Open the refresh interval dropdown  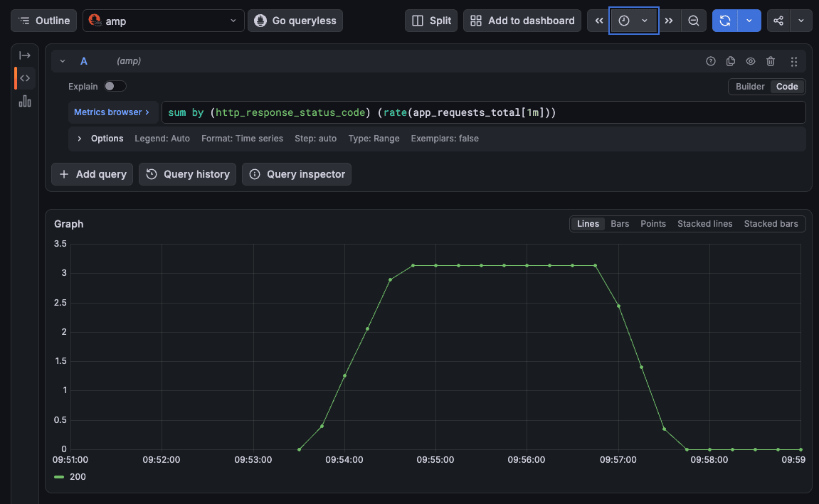pyautogui.click(x=749, y=21)
